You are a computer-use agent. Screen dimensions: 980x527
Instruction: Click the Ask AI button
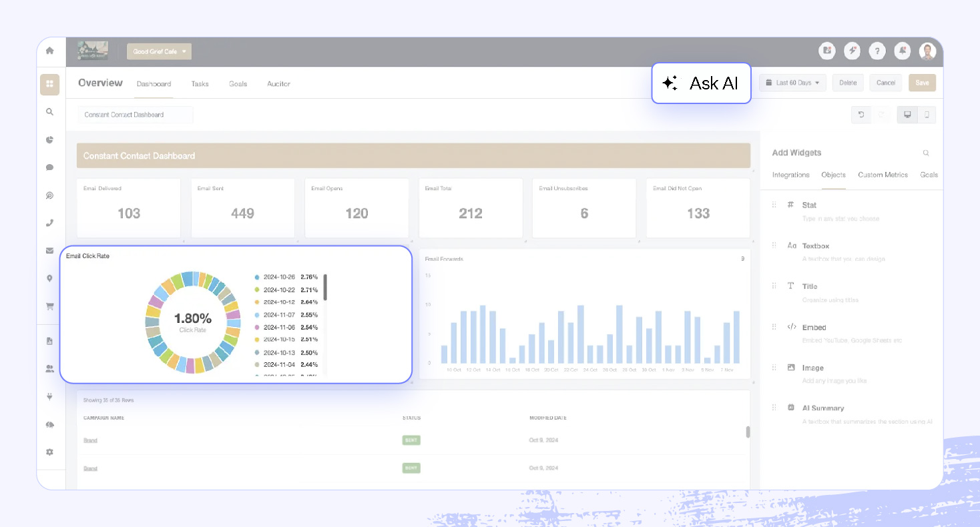pyautogui.click(x=701, y=83)
